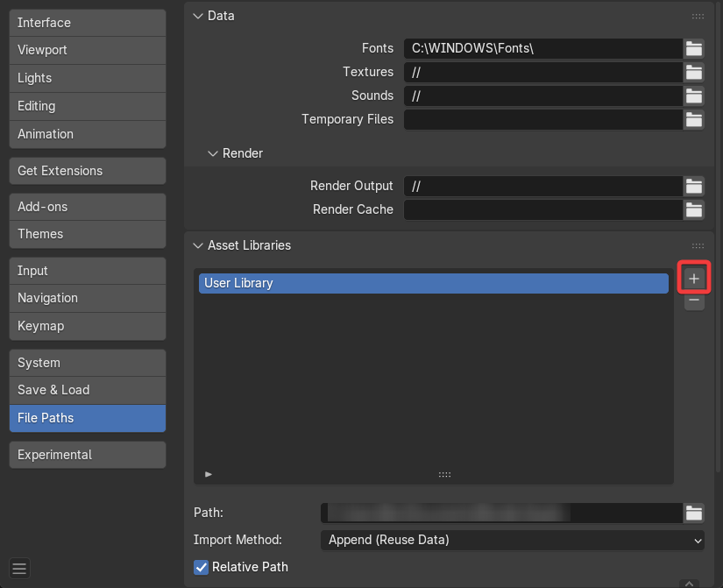This screenshot has width=723, height=588.
Task: Switch to the Add-ons preferences tab
Action: [x=87, y=207]
